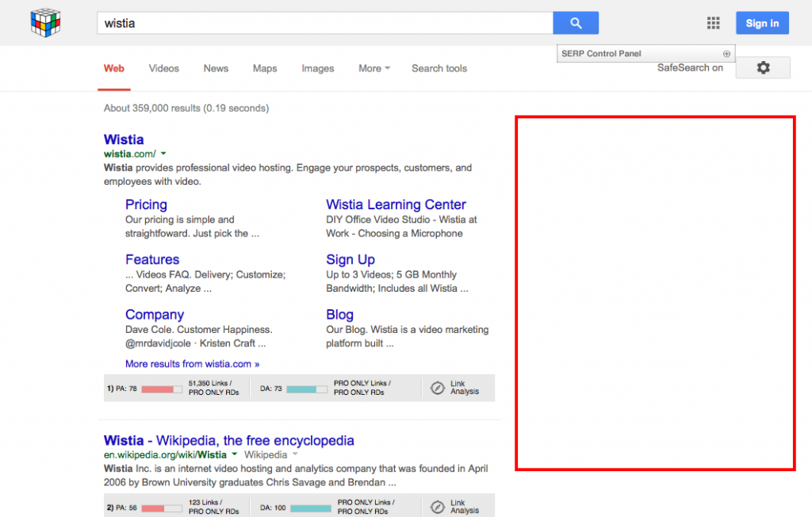Viewport: 812px width, 517px height.
Task: Open the Features sitelink
Action: point(152,259)
